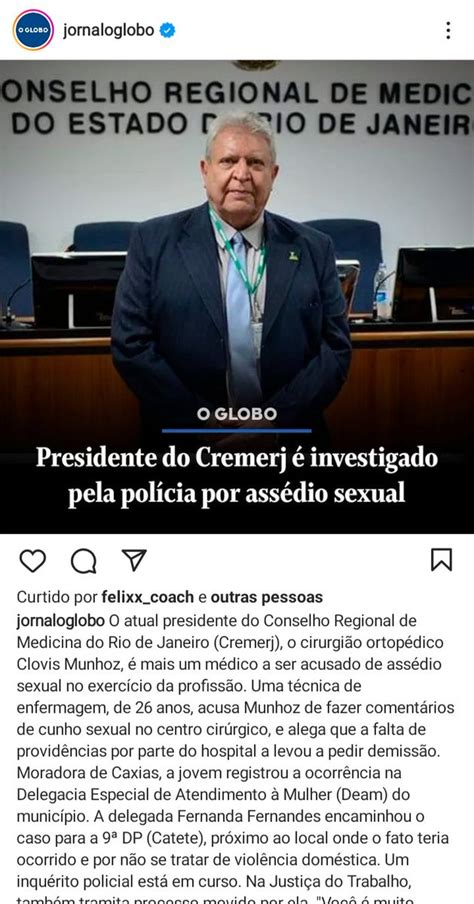Open jornaloglobo username in header
Viewport: 474px width, 904px height.
(108, 30)
